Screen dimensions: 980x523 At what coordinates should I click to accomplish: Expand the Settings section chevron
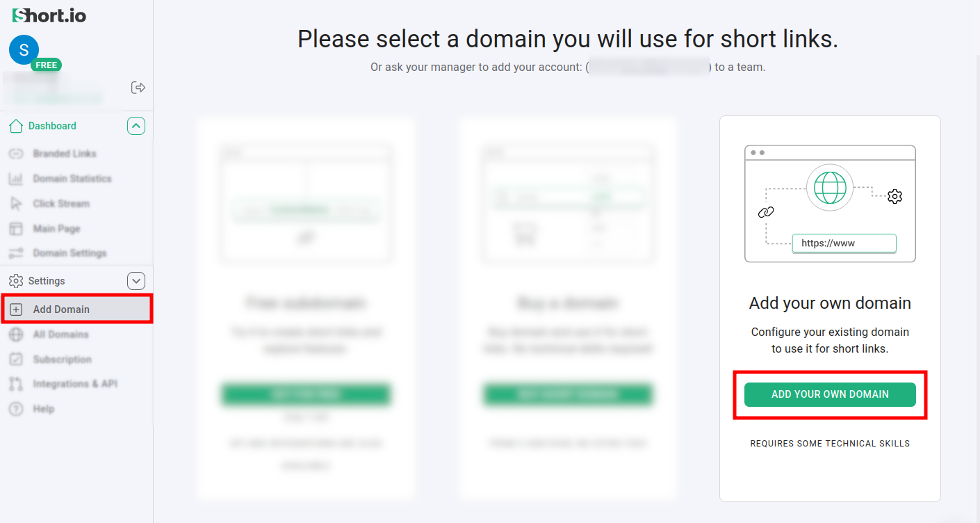point(136,281)
